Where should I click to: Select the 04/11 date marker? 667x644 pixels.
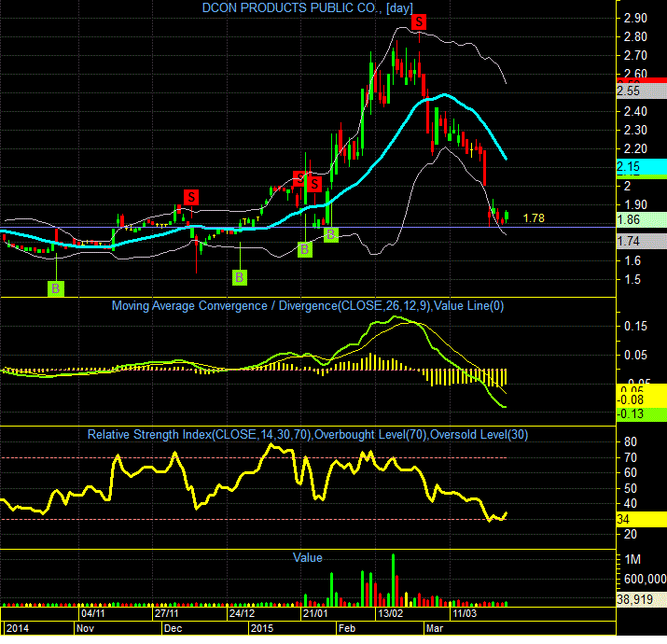[92, 614]
